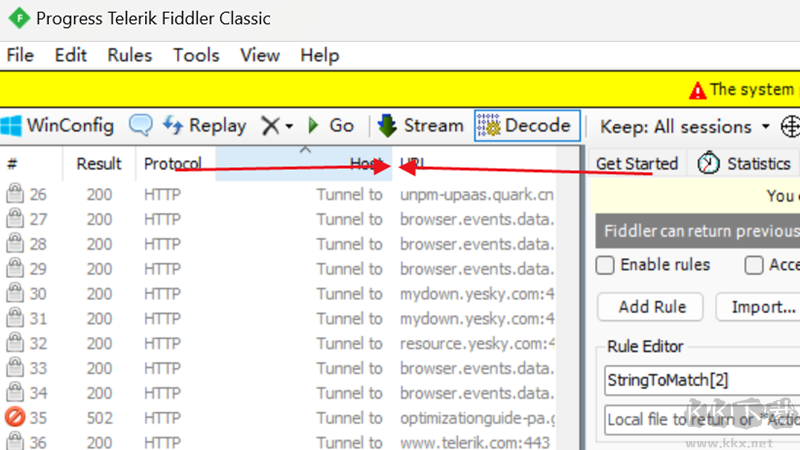
Task: Open the Remove (X) dropdown in toolbar
Action: 277,126
